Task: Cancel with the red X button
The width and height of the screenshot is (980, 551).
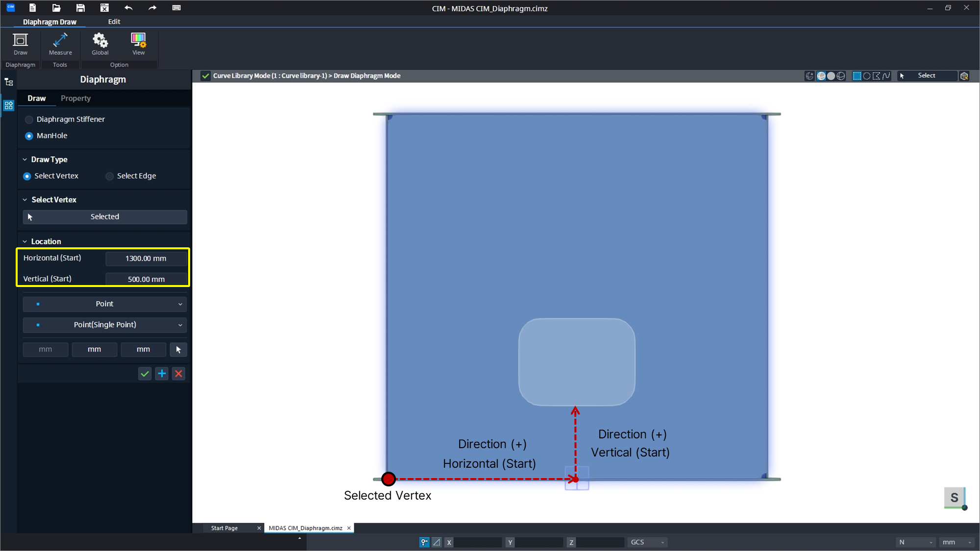Action: (179, 374)
